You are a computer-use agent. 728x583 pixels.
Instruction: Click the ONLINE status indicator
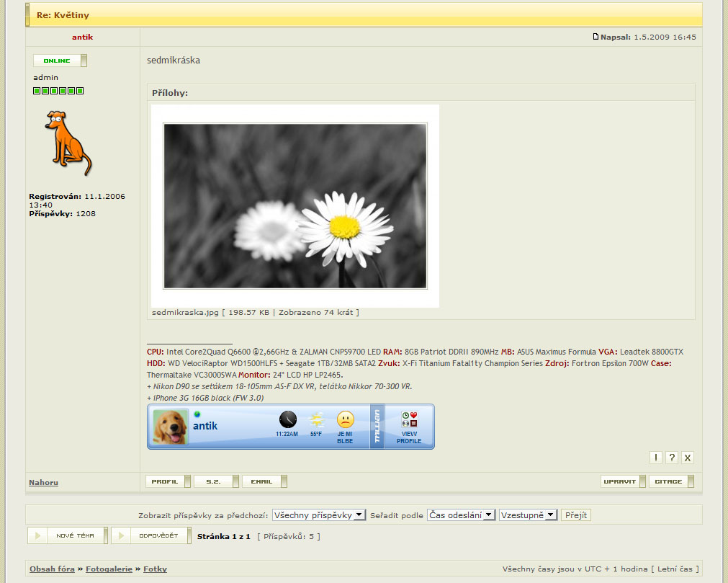click(x=60, y=61)
